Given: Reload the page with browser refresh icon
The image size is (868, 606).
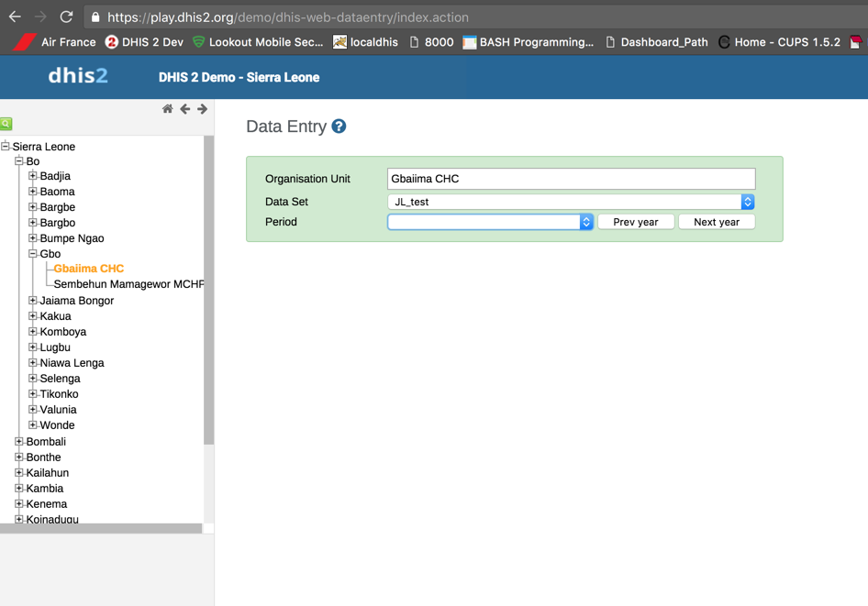Looking at the screenshot, I should point(66,17).
